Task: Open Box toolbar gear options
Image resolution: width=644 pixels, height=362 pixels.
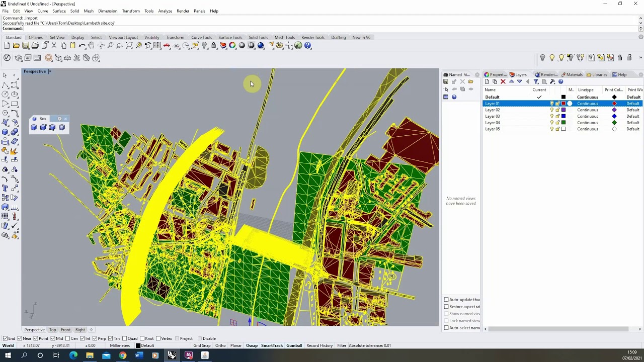Action: [60, 119]
